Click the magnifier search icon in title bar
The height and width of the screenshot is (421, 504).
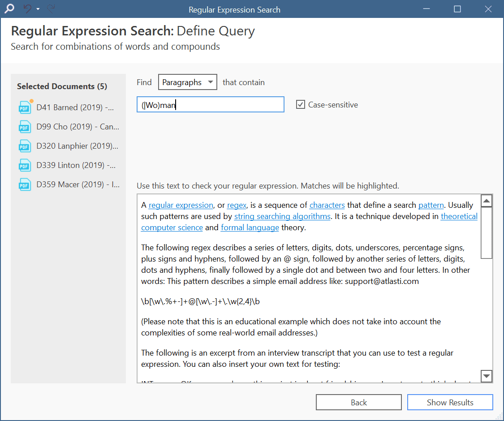(x=9, y=9)
